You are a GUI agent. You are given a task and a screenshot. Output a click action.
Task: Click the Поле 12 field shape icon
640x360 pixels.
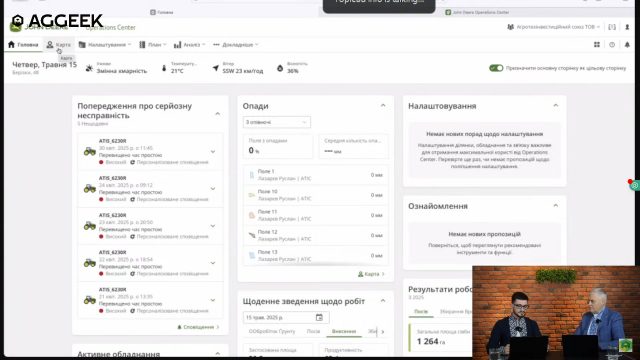252,236
